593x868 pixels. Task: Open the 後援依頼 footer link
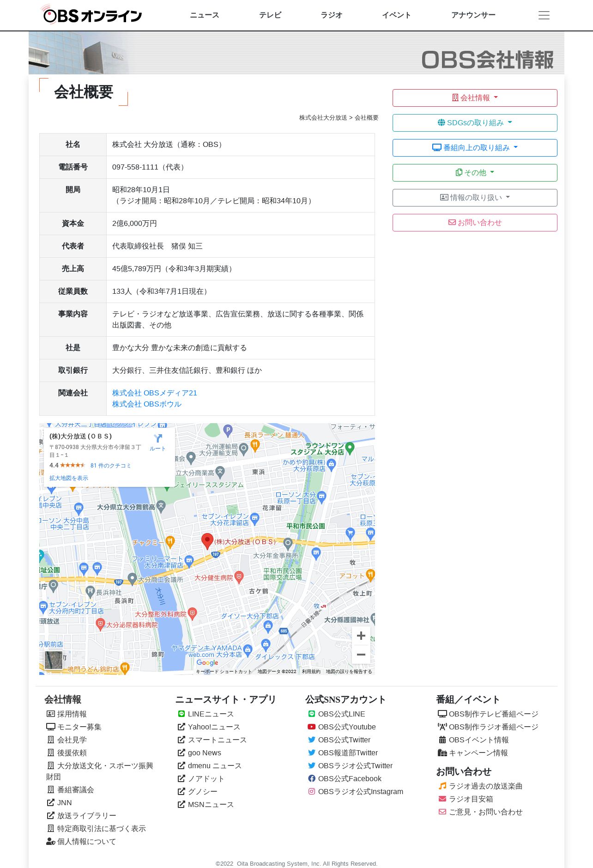coord(72,753)
